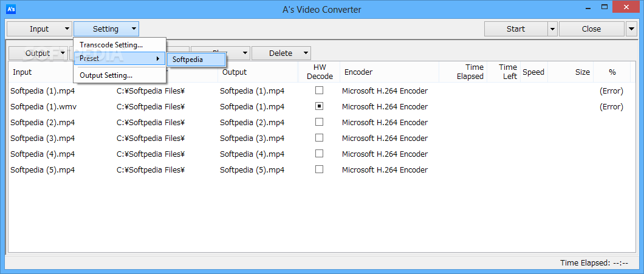The image size is (644, 274).
Task: Click the Preset submenu arrow
Action: point(158,58)
